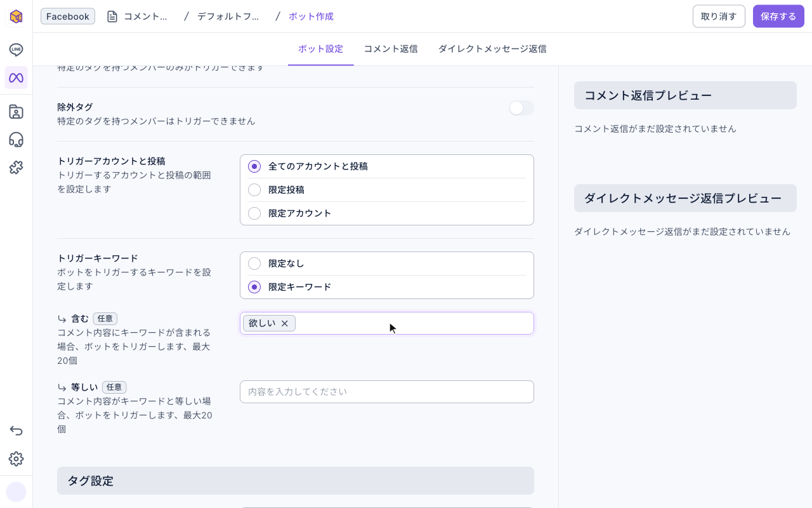Screen dimensions: 812x508
Task: Switch to ボット設定 tab
Action: pyautogui.click(x=320, y=49)
